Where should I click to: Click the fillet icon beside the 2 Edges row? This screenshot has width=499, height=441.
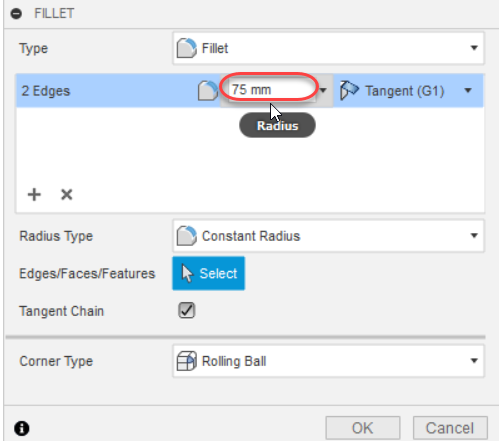tap(207, 90)
